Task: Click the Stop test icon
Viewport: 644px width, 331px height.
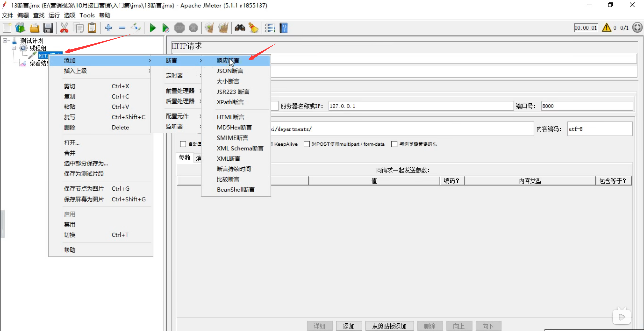Action: (179, 28)
